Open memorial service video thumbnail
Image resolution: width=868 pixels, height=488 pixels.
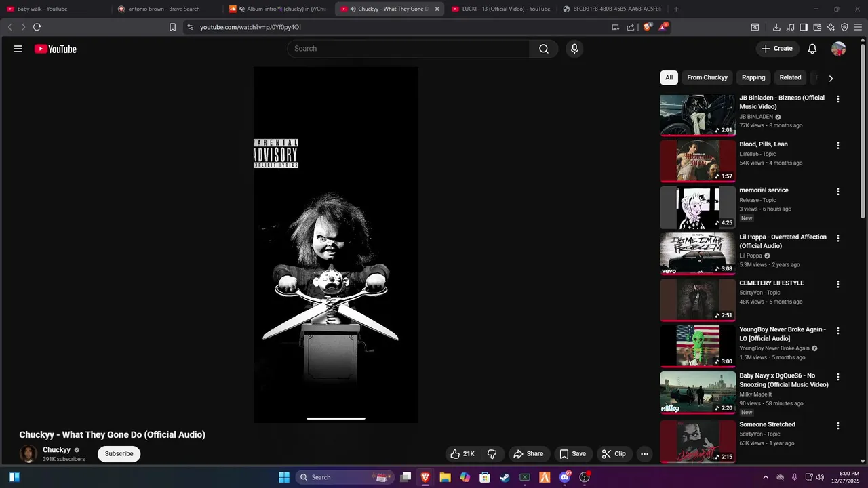pos(698,207)
